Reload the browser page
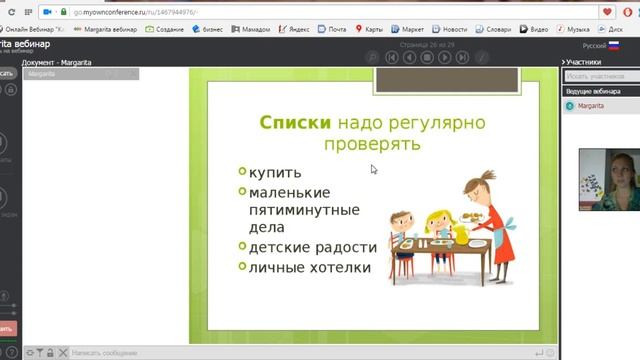 click(11, 12)
